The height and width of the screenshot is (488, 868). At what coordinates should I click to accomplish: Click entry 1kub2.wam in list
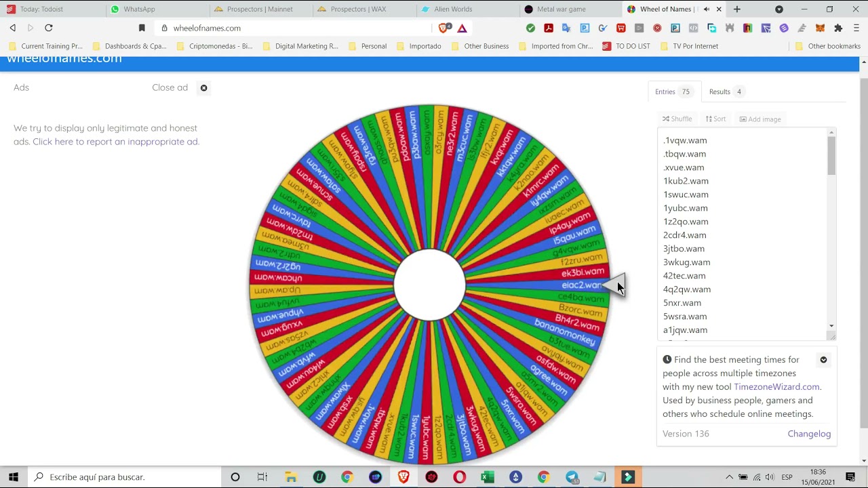[x=686, y=181]
